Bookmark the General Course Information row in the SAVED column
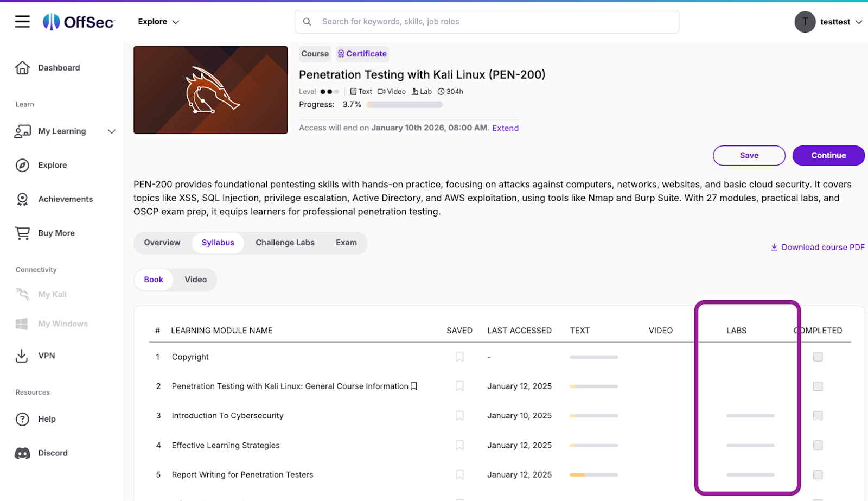Viewport: 868px width, 501px height. pyautogui.click(x=459, y=386)
